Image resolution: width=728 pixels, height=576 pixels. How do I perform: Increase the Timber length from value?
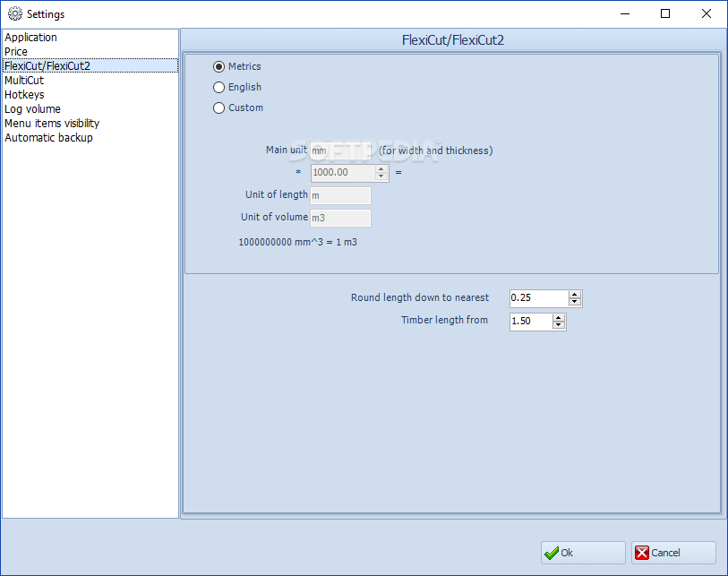point(559,318)
